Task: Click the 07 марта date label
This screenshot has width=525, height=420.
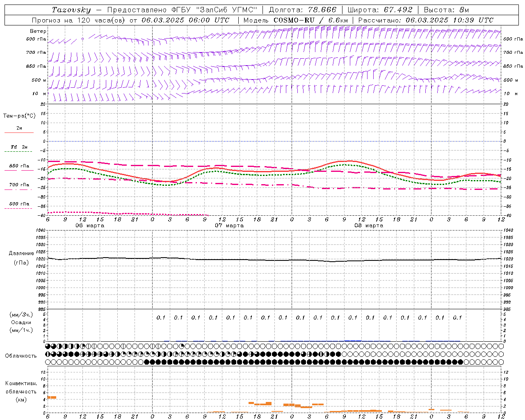Action: point(229,226)
